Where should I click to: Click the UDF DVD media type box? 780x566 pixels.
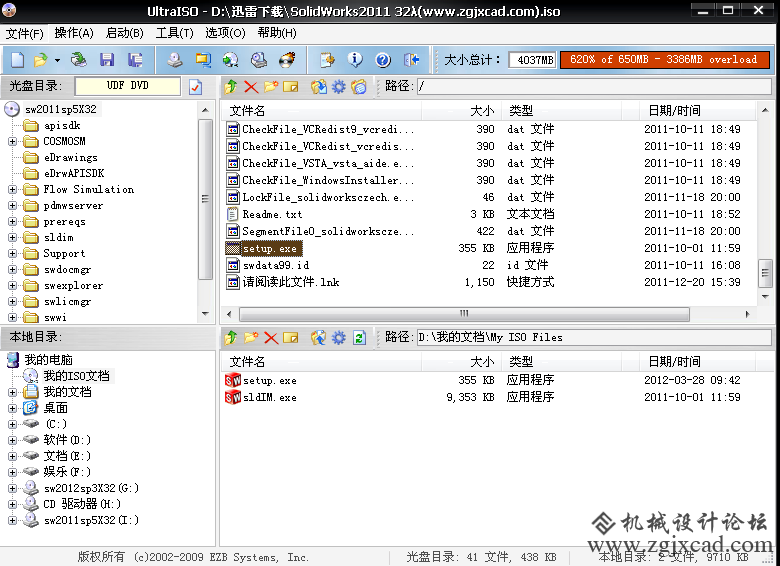pos(127,86)
